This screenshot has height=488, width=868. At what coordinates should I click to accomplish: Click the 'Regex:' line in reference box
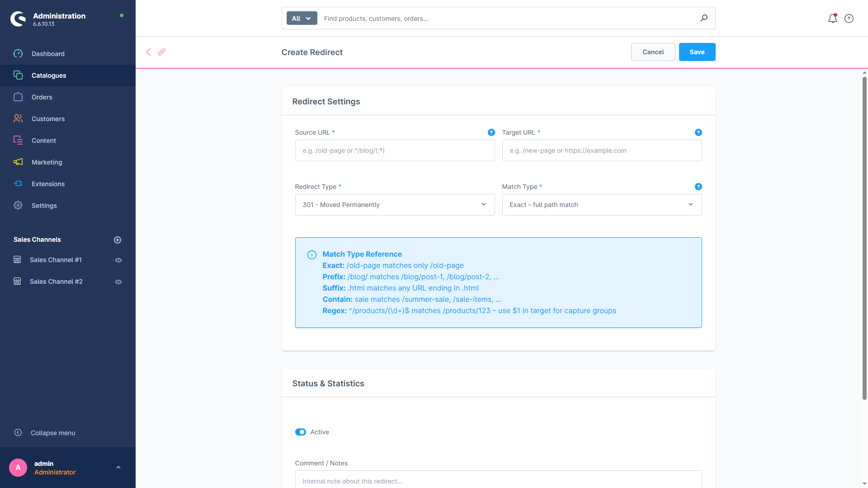(469, 310)
